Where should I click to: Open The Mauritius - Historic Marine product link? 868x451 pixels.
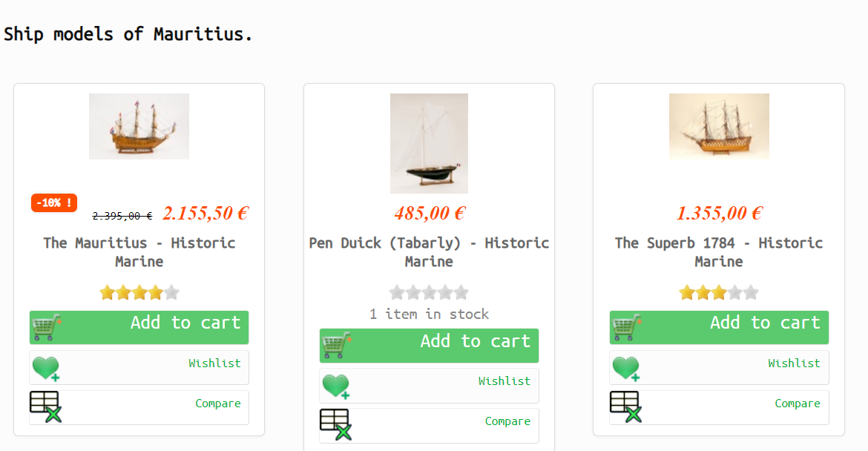(139, 252)
